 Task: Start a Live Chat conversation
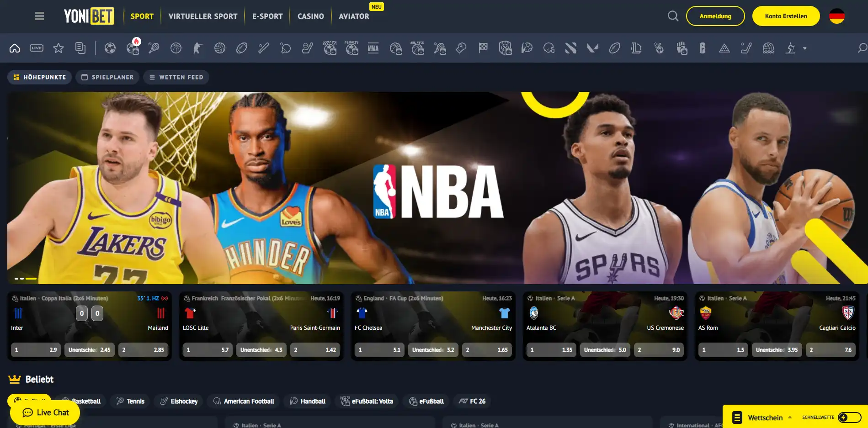click(x=44, y=412)
